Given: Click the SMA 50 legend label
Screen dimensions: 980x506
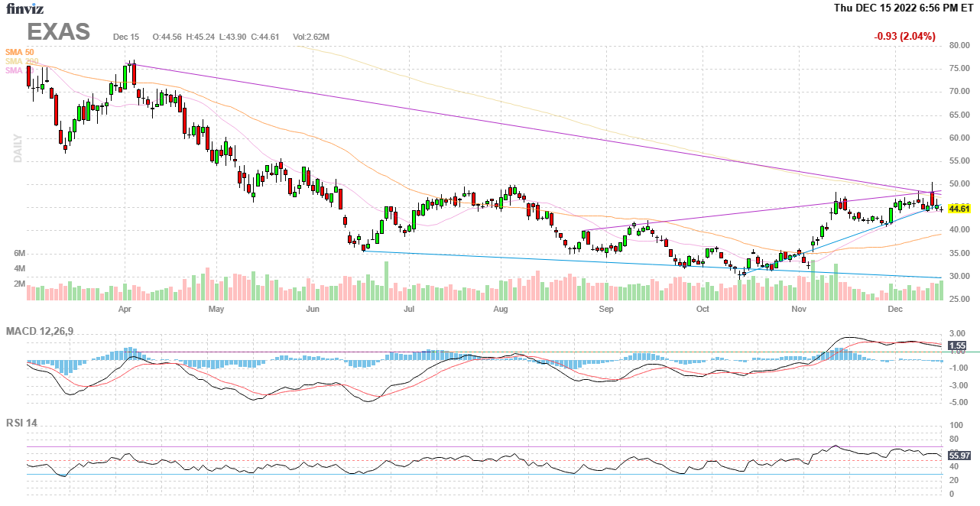Looking at the screenshot, I should [19, 51].
